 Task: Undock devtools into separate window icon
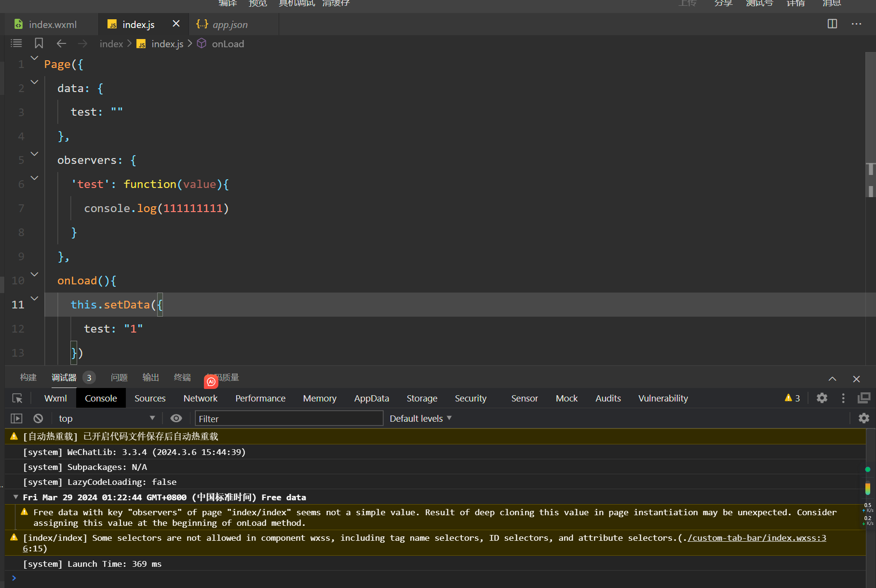[864, 398]
